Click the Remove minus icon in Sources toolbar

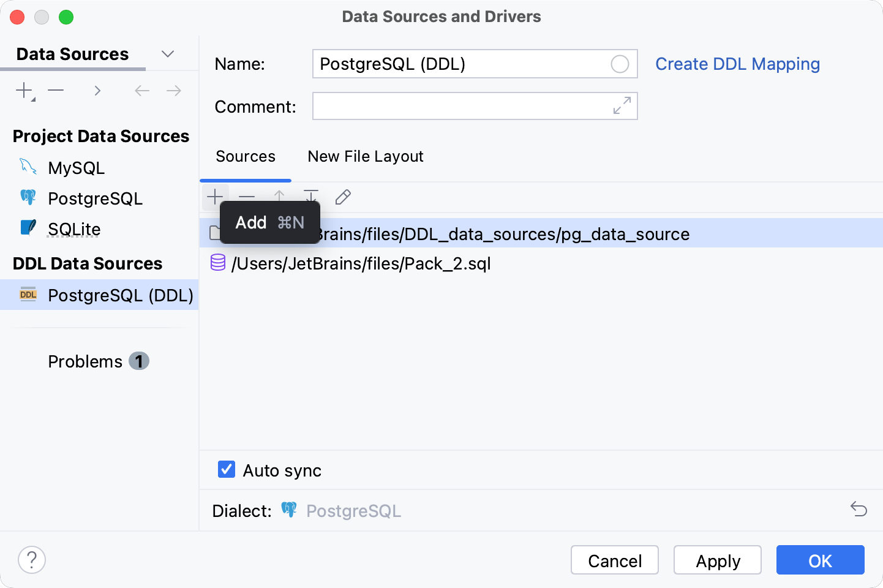tap(247, 197)
